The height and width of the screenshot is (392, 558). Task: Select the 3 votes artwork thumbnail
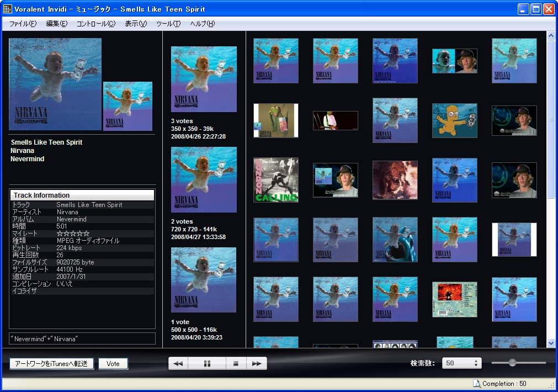(x=204, y=79)
